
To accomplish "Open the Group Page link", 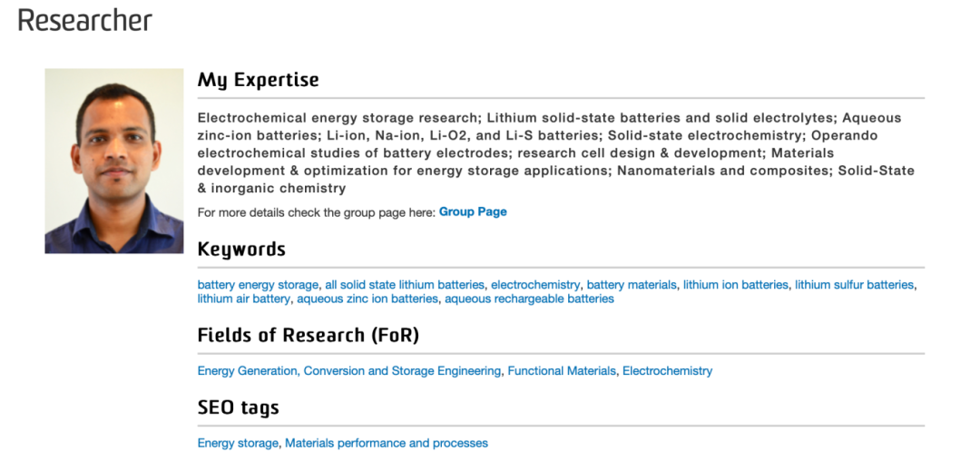I will tap(473, 212).
